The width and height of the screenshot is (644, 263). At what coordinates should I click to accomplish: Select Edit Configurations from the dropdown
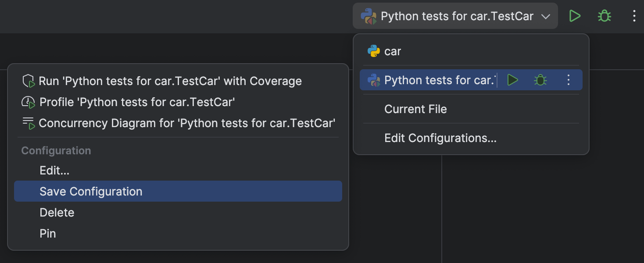pos(440,138)
